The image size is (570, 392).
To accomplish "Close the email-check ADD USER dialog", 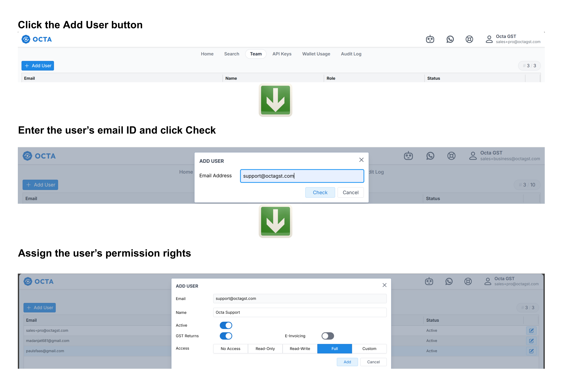I will click(361, 160).
